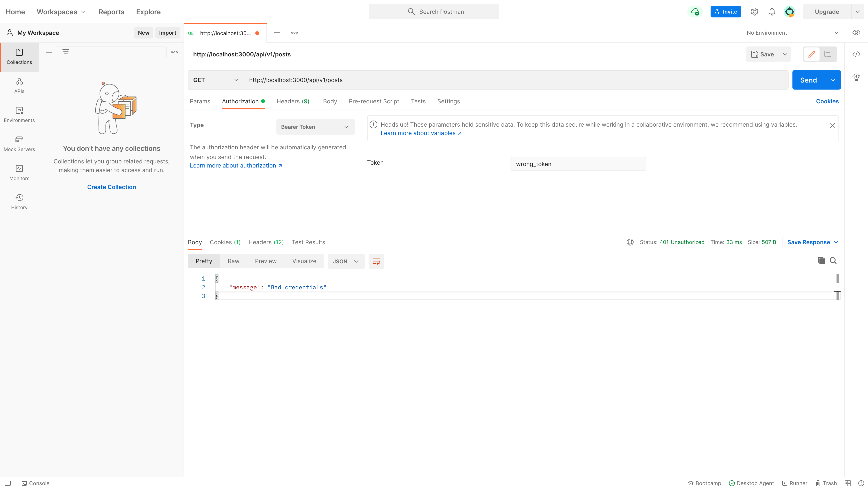Switch to edit mode pencil icon
Viewport: 868px width, 489px height.
tap(812, 54)
